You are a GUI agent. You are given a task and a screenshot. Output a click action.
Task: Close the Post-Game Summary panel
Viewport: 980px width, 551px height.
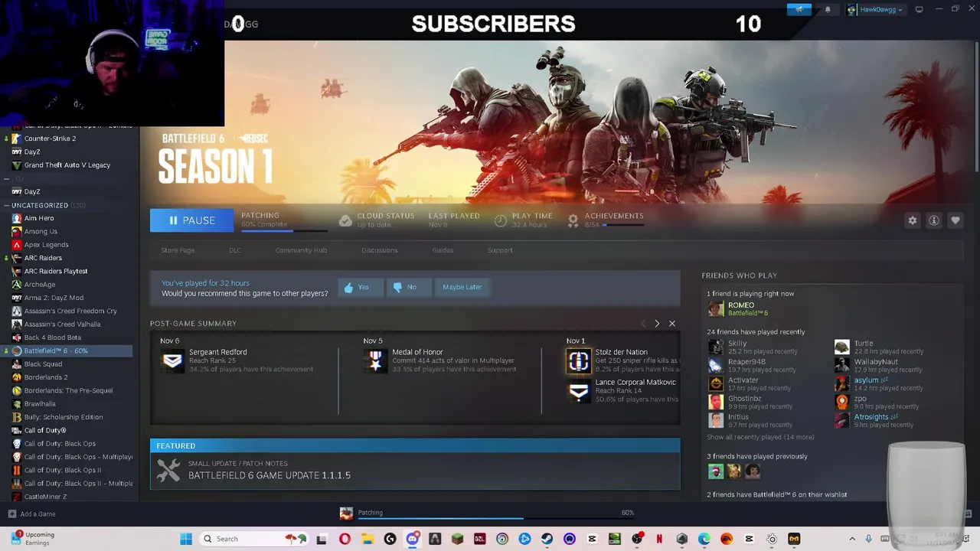pos(672,324)
